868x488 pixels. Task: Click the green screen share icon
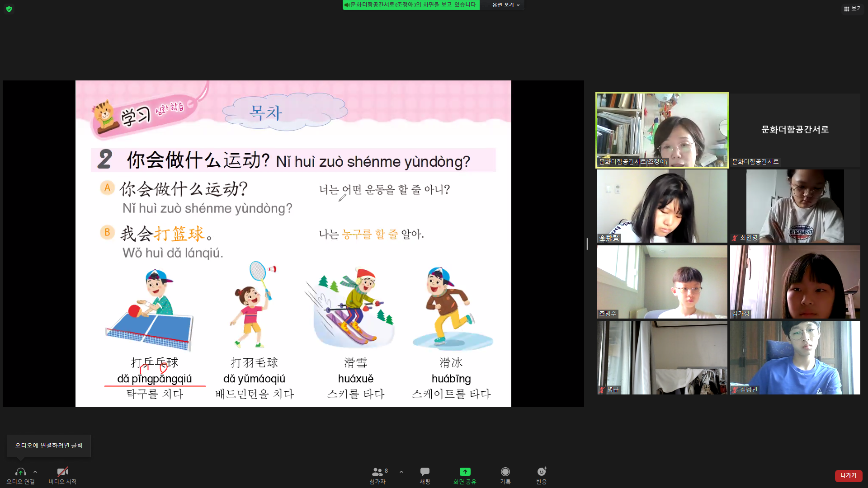(x=465, y=472)
